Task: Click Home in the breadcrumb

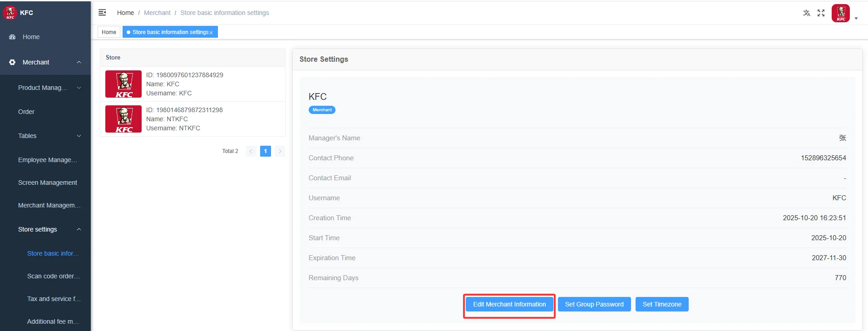Action: pos(125,13)
